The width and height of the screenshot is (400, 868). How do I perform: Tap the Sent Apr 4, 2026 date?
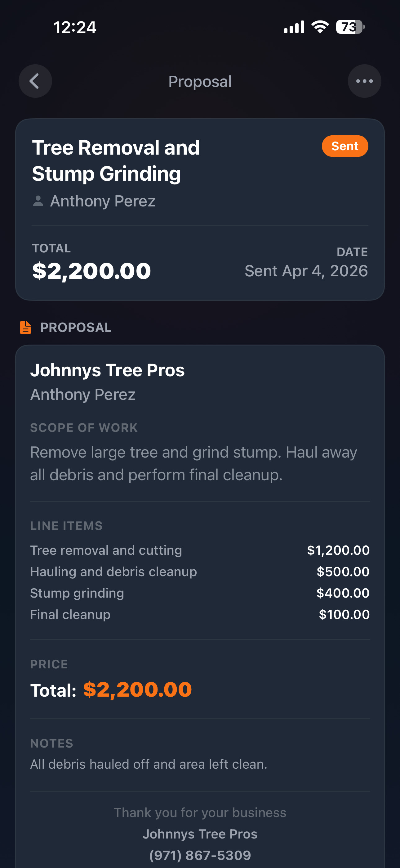306,271
